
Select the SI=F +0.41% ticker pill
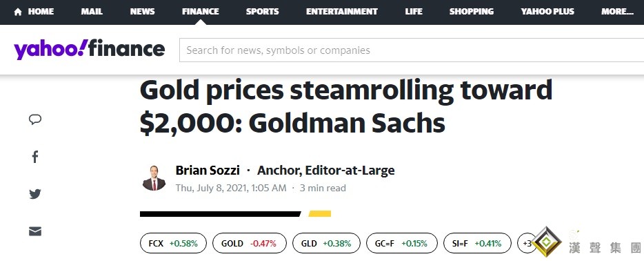pos(477,243)
